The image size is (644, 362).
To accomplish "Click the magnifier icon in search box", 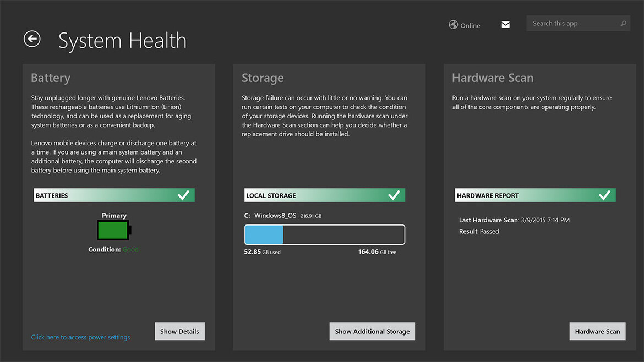I will (x=623, y=24).
